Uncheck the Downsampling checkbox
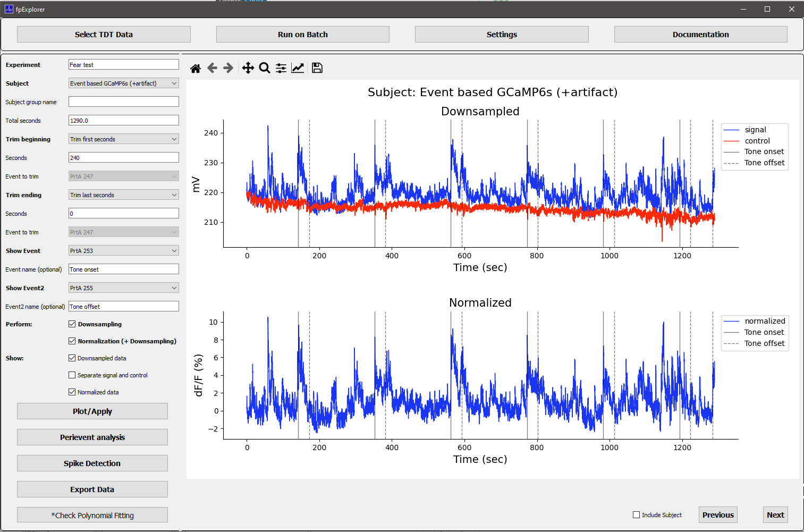The width and height of the screenshot is (804, 532). coord(72,324)
